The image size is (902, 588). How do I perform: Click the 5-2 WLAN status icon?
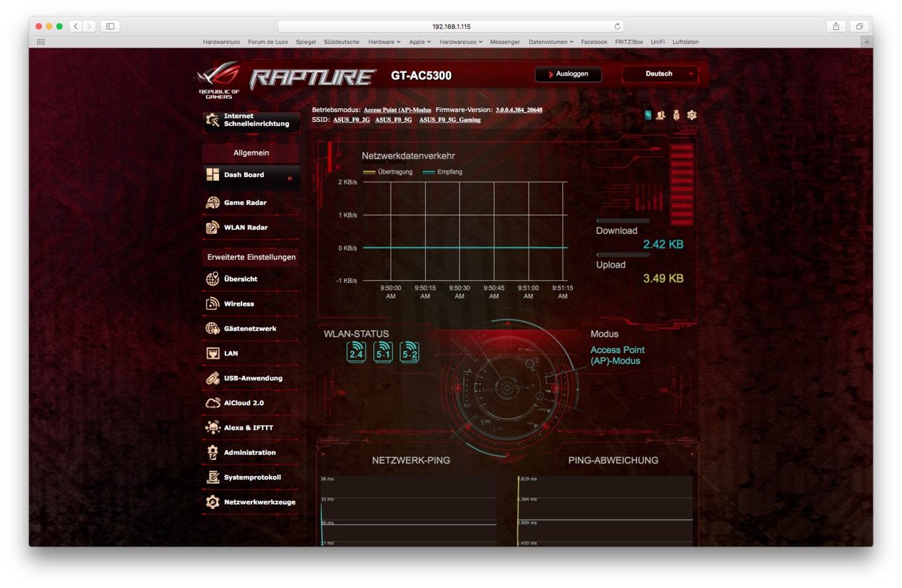tap(409, 351)
